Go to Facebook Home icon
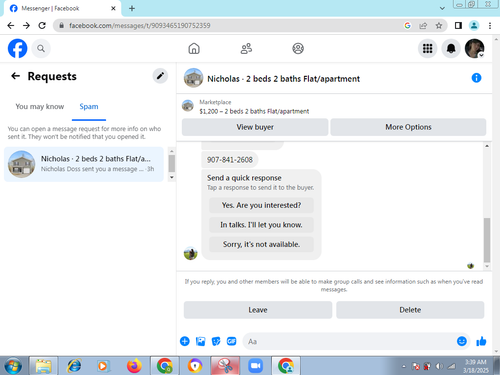 [x=194, y=49]
